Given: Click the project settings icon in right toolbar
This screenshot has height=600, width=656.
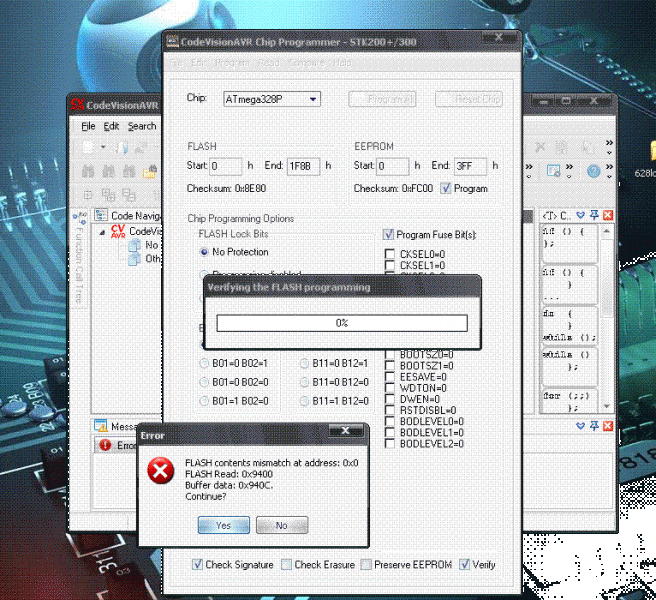Looking at the screenshot, I should point(554,171).
